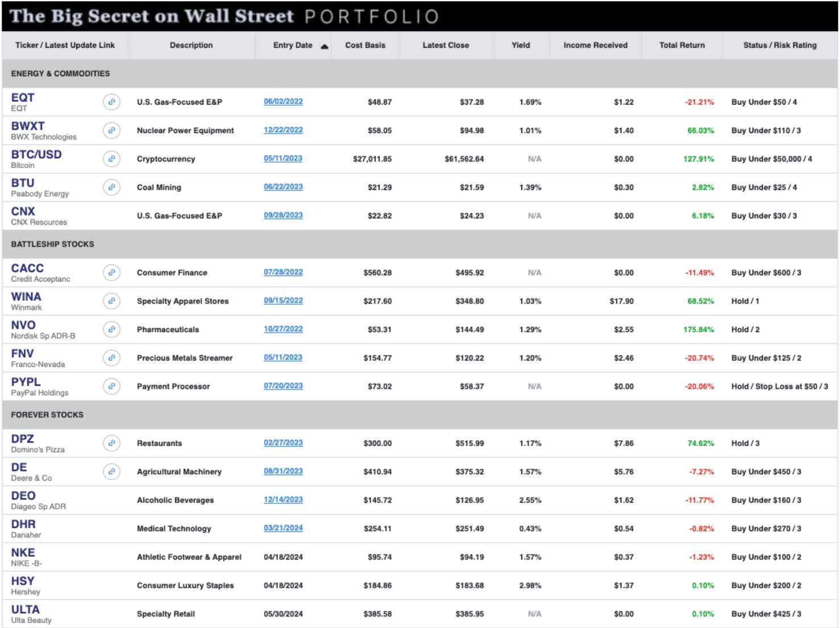Click the 2.98% yield value
Viewport: 840px width, 628px height.
click(530, 585)
